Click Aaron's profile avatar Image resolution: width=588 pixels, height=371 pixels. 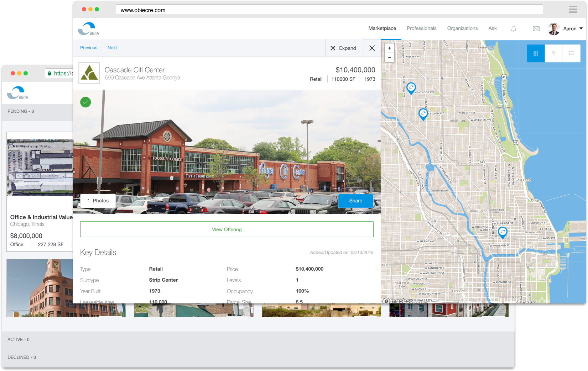554,29
